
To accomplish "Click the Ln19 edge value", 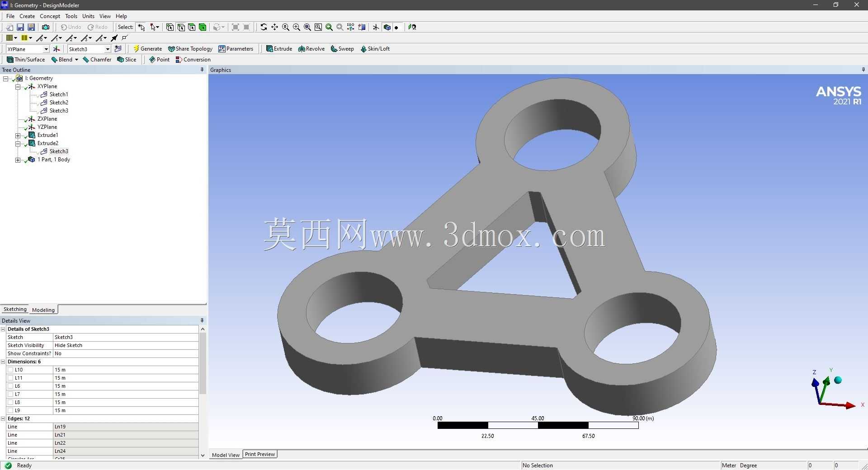I will coord(126,427).
